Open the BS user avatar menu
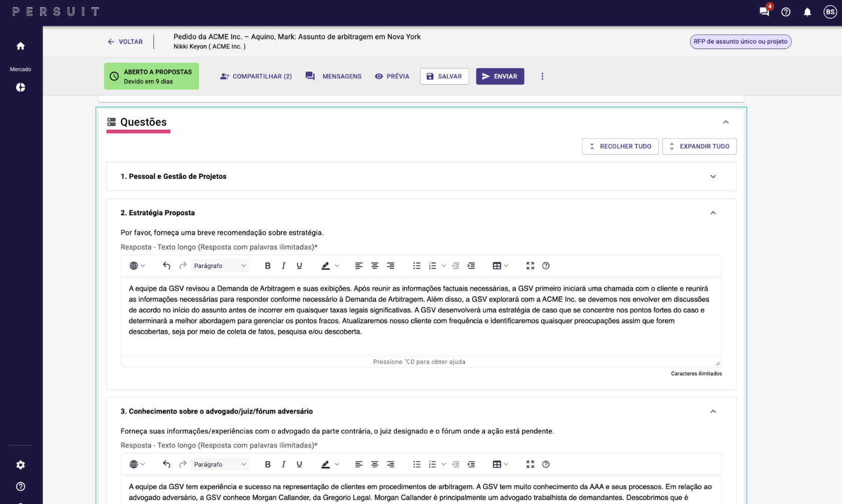 point(830,12)
